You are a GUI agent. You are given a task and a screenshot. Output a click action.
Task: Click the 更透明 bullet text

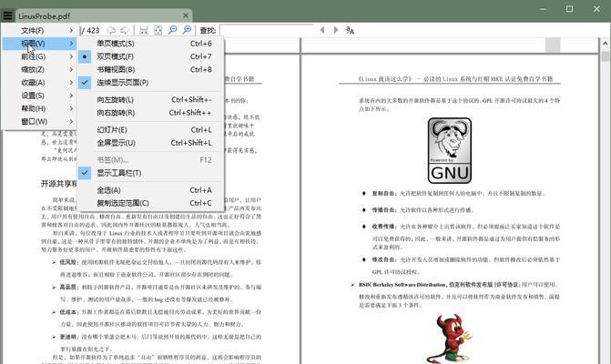[68, 337]
